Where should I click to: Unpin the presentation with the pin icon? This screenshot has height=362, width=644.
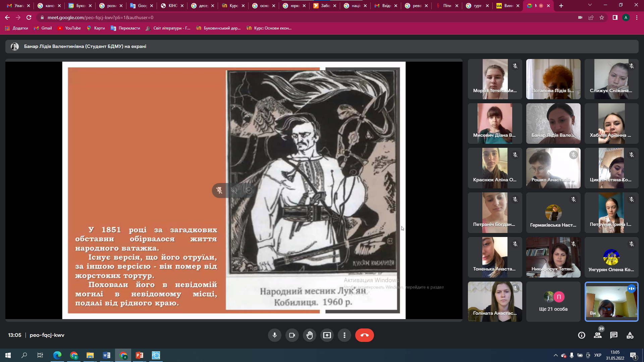tap(219, 190)
